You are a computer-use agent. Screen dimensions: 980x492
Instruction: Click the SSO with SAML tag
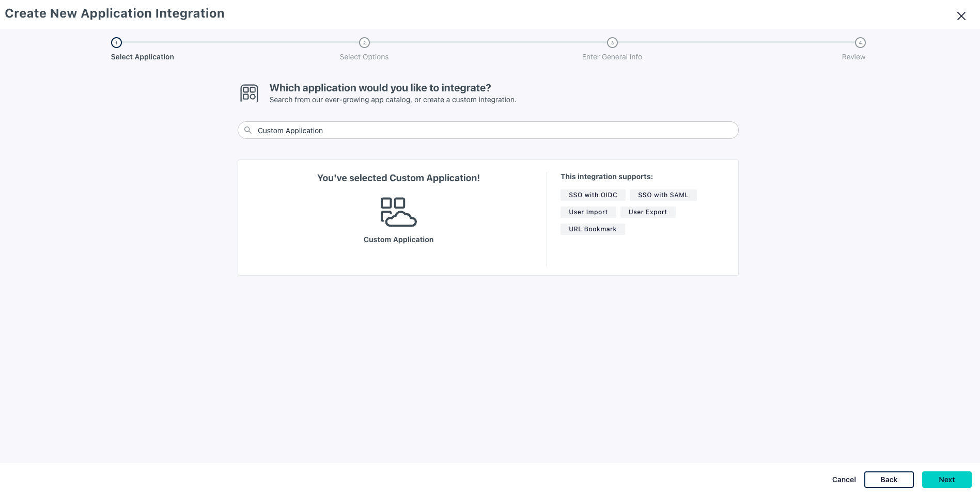(x=663, y=195)
